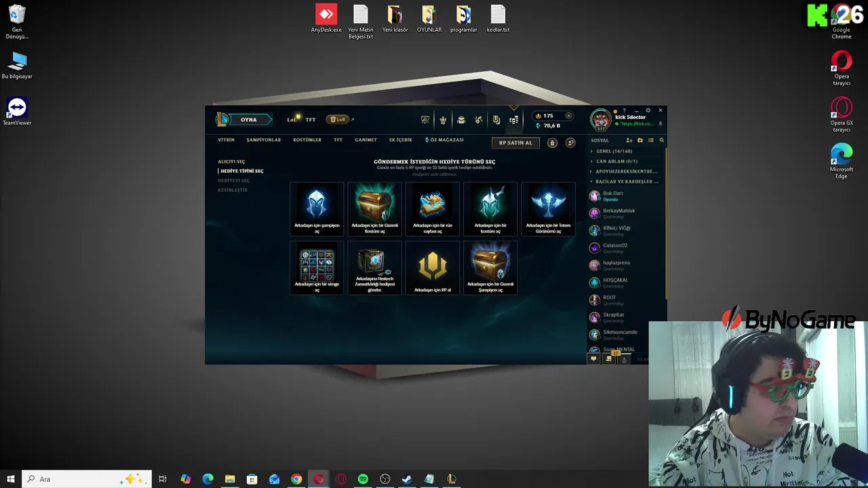This screenshot has height=488, width=868.
Task: Choose the Gizemli Kostüm chest gift card
Action: tap(375, 209)
